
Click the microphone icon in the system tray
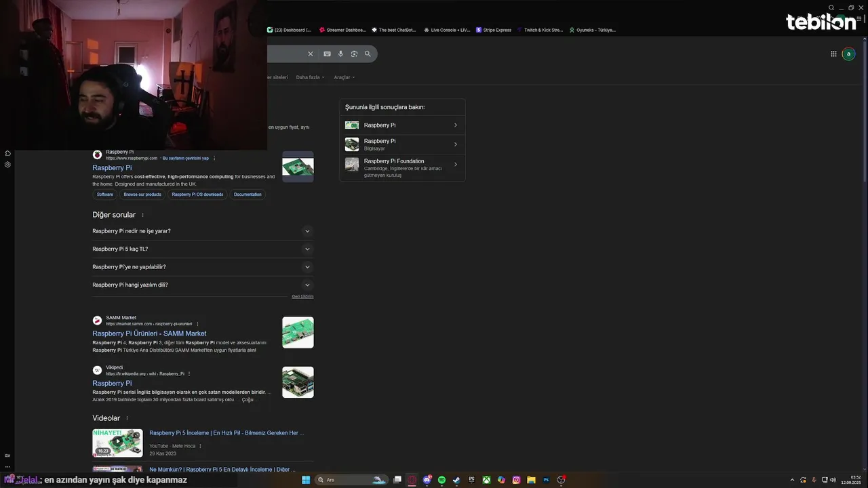pos(814,480)
